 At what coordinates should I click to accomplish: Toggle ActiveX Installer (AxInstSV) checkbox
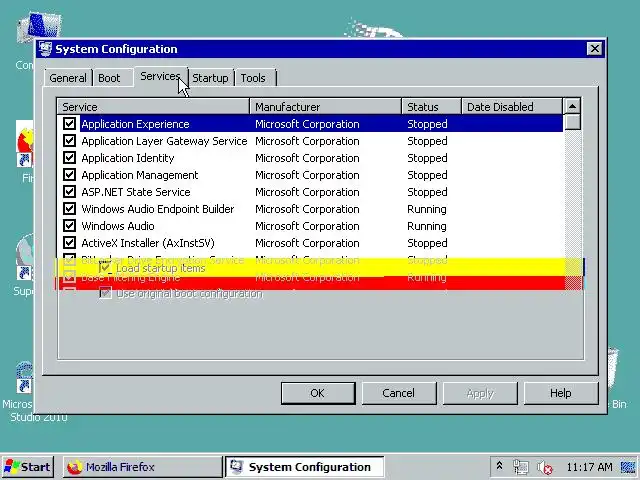[x=69, y=242]
